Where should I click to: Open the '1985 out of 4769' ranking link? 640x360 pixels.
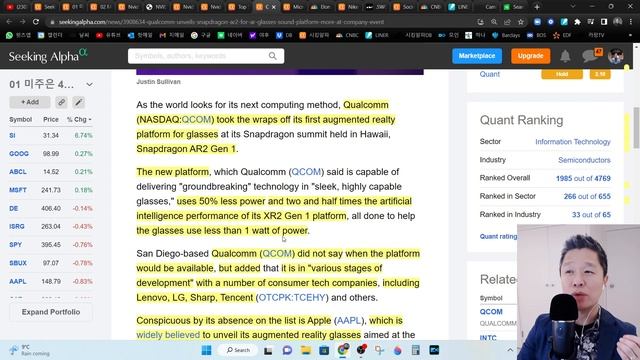tap(583, 178)
